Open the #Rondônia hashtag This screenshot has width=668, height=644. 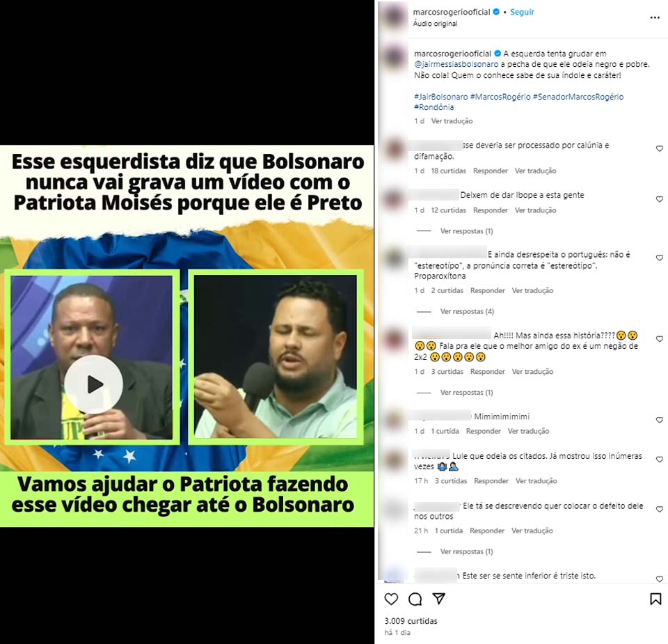tap(434, 107)
